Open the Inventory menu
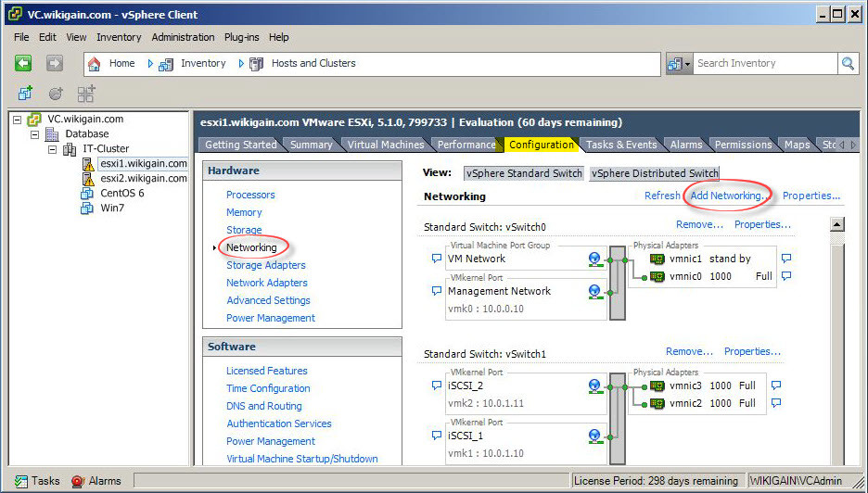The width and height of the screenshot is (868, 493). tap(119, 37)
